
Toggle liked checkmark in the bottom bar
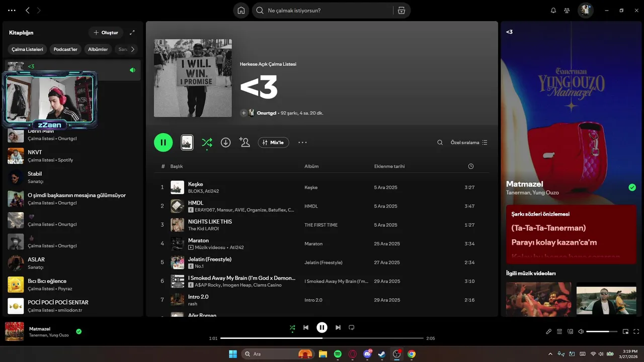tap(78, 331)
